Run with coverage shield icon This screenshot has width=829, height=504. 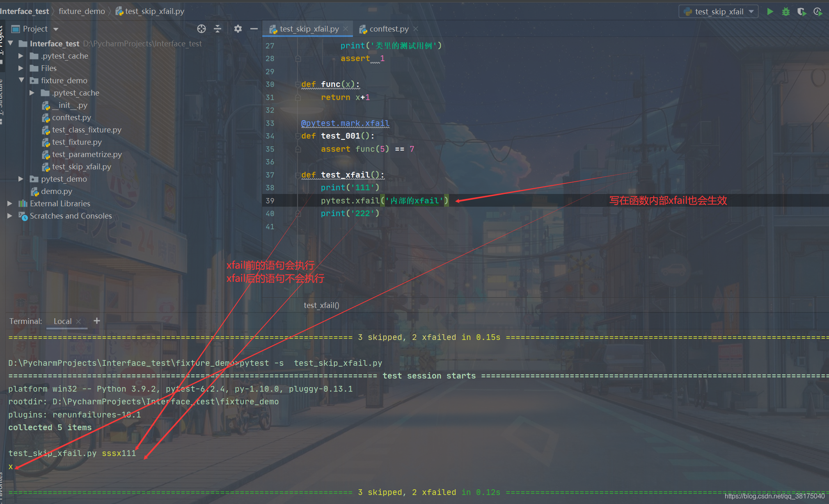(x=802, y=11)
